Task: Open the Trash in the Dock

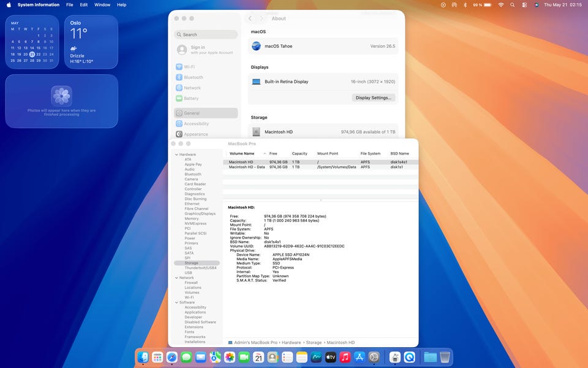Action: pos(445,357)
